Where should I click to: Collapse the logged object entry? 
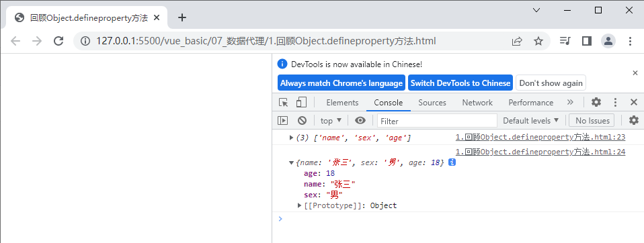(x=292, y=163)
